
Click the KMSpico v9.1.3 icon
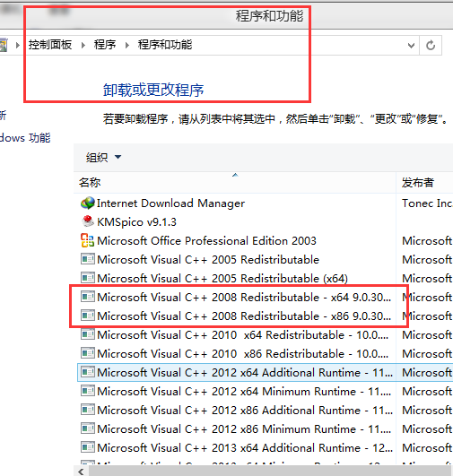click(88, 221)
